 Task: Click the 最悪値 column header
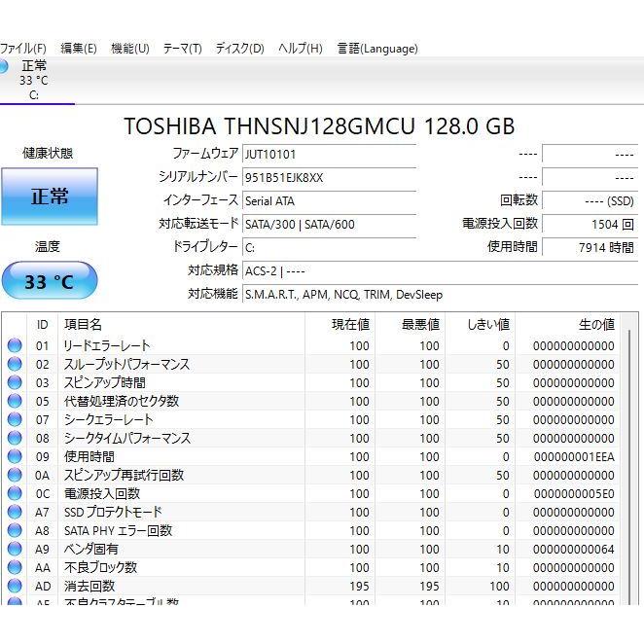pos(410,325)
